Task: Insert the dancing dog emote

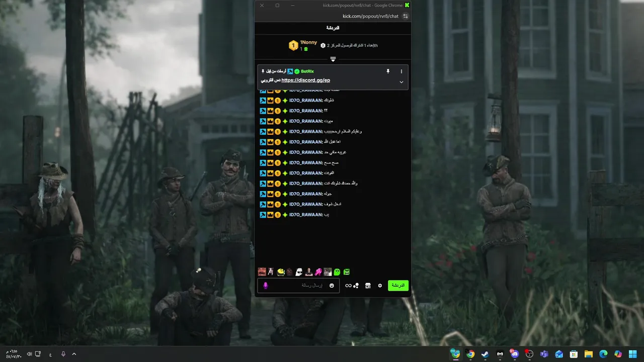Action: coord(271,272)
